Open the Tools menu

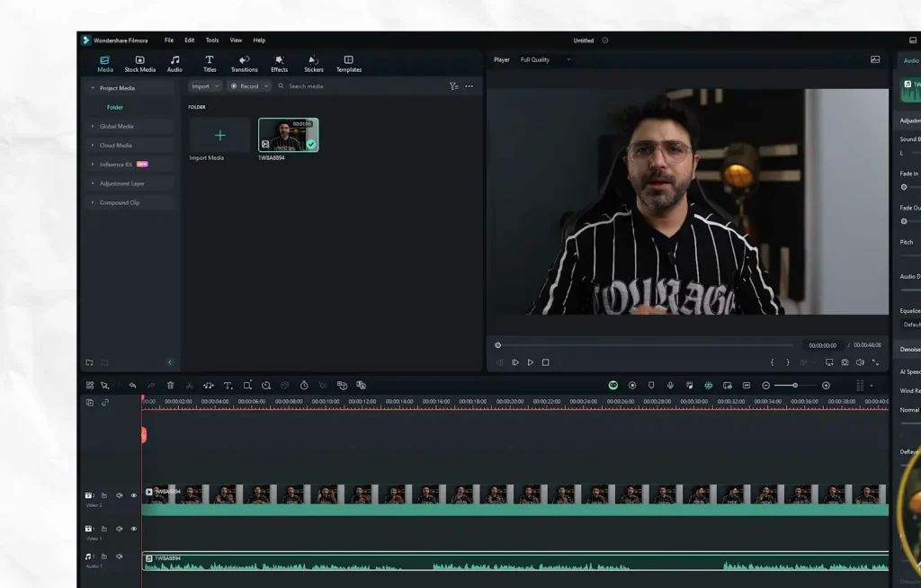click(212, 40)
